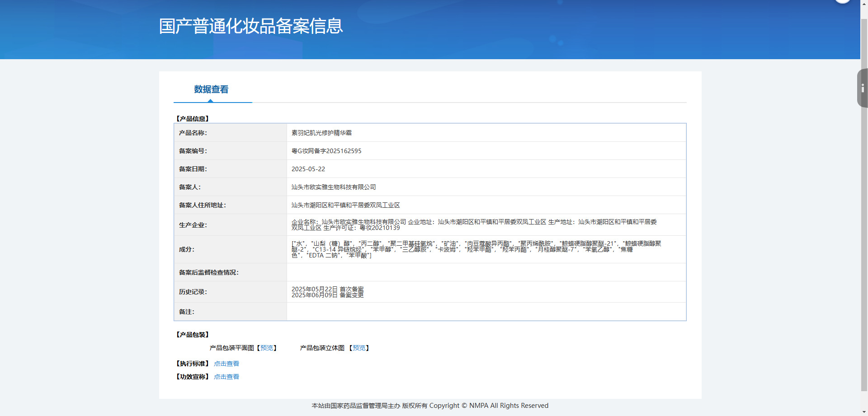
Task: Click history entry 2025年06月09日 备案变更
Action: (328, 295)
